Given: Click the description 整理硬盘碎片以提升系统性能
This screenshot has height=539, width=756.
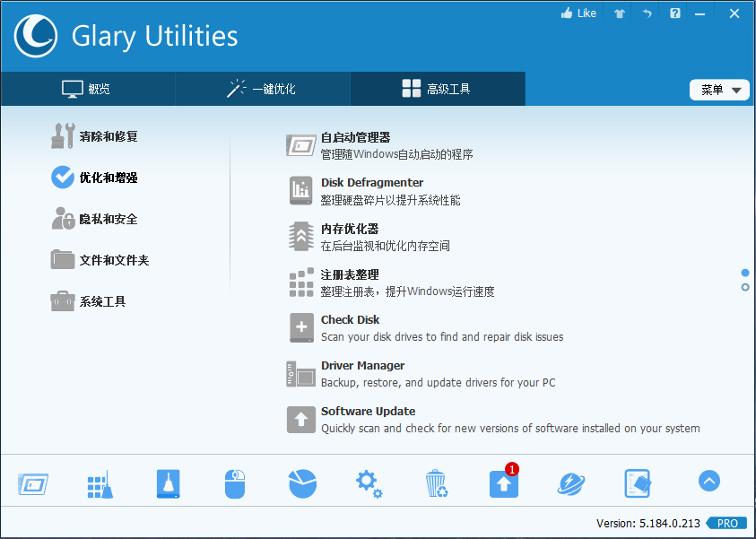Looking at the screenshot, I should (x=390, y=200).
